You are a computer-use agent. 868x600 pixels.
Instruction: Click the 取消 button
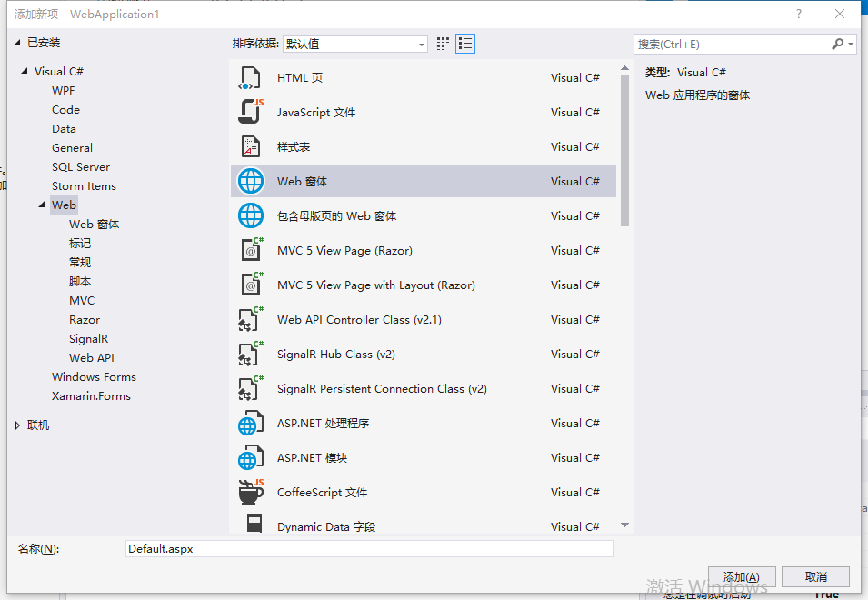tap(816, 576)
